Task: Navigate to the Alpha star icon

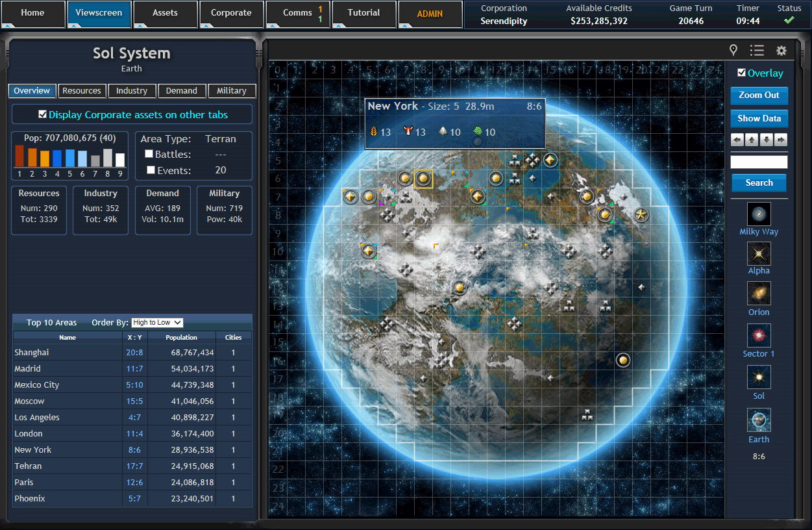Action: [759, 253]
